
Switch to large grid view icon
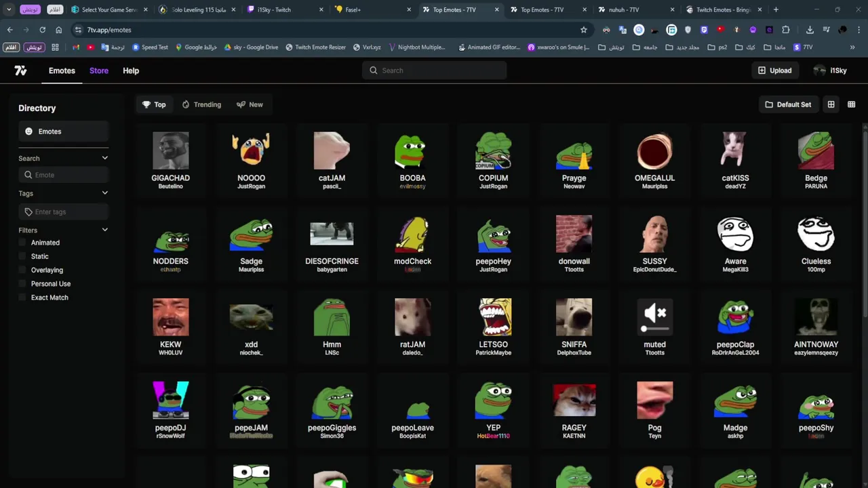pos(831,104)
